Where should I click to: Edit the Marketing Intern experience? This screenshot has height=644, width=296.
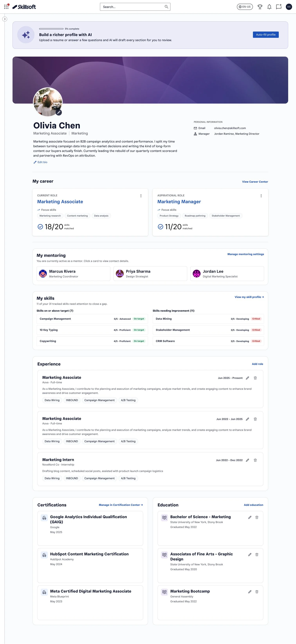click(x=247, y=460)
